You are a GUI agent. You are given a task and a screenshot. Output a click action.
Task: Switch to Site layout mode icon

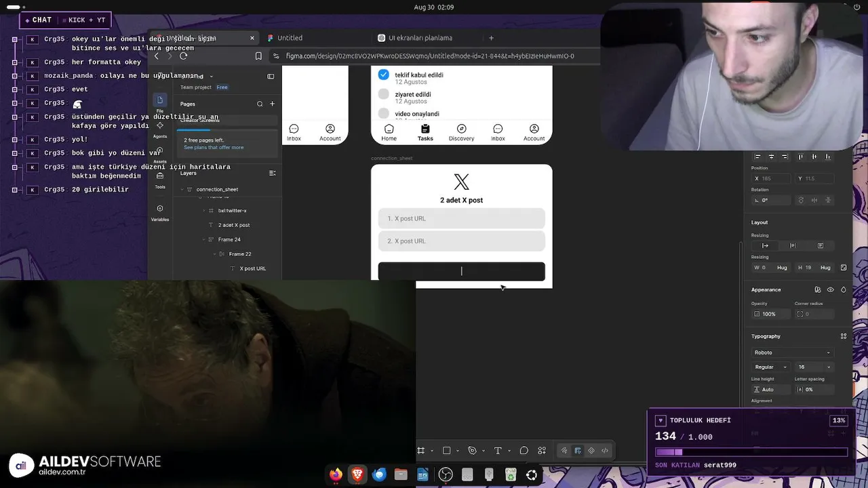tap(591, 451)
